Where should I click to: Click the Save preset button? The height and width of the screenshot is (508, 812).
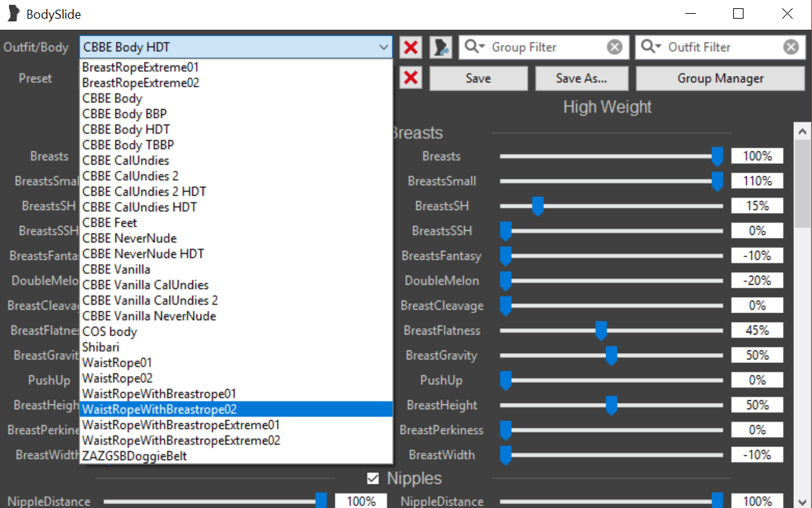click(x=478, y=78)
